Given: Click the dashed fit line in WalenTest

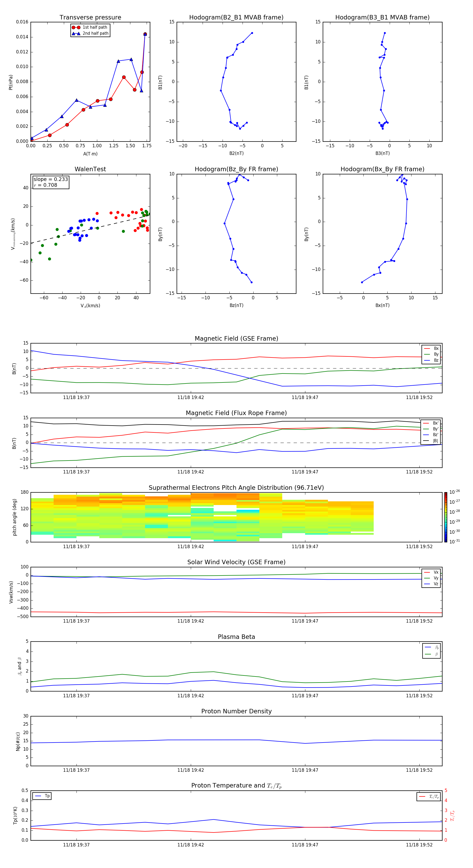Looking at the screenshot, I should point(90,229).
